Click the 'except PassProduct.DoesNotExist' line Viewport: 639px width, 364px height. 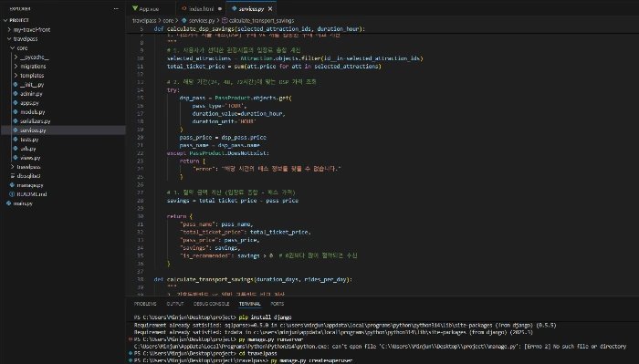[x=218, y=153]
